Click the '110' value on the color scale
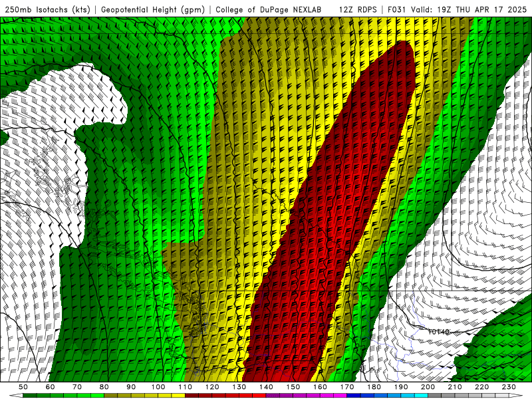532x399 pixels. pos(186,387)
